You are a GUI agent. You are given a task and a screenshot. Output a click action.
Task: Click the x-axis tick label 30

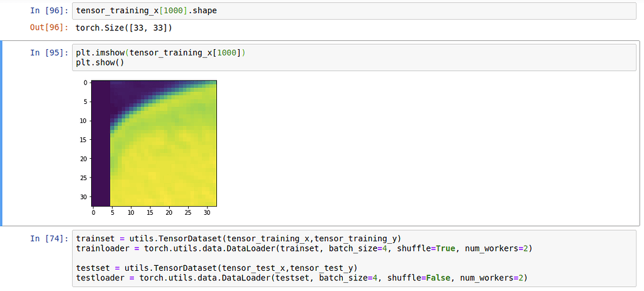(x=206, y=213)
